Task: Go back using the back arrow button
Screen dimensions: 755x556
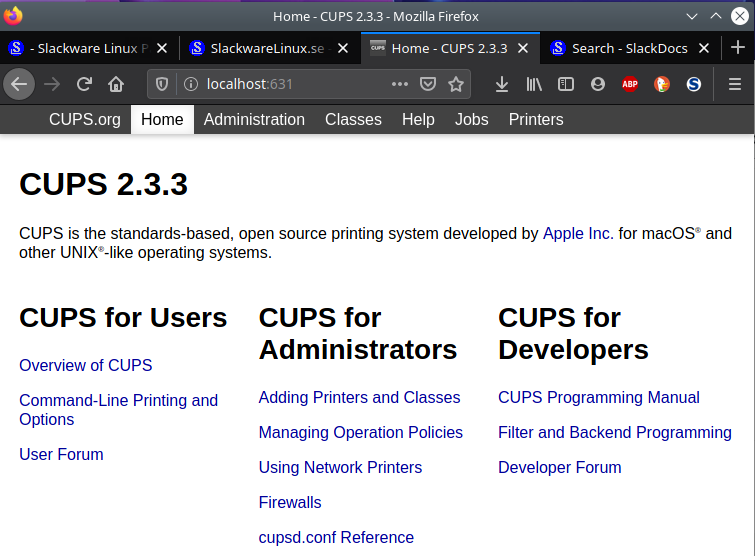Action: [19, 84]
